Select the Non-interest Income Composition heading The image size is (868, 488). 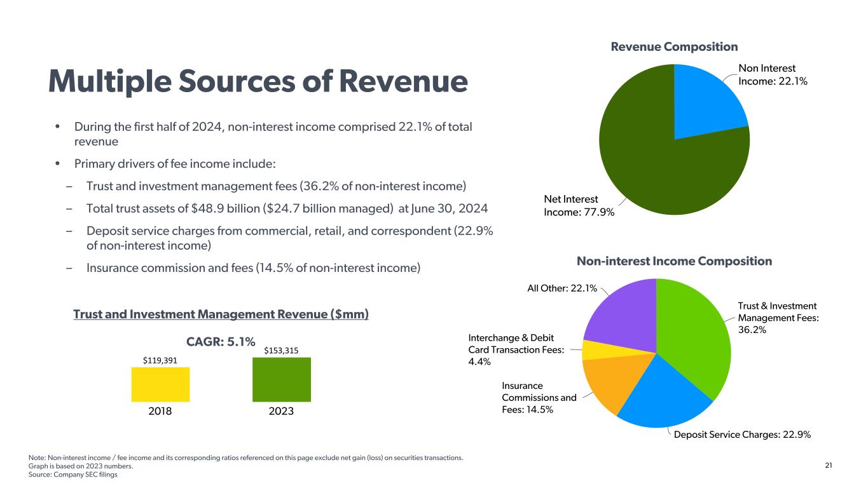pyautogui.click(x=674, y=261)
